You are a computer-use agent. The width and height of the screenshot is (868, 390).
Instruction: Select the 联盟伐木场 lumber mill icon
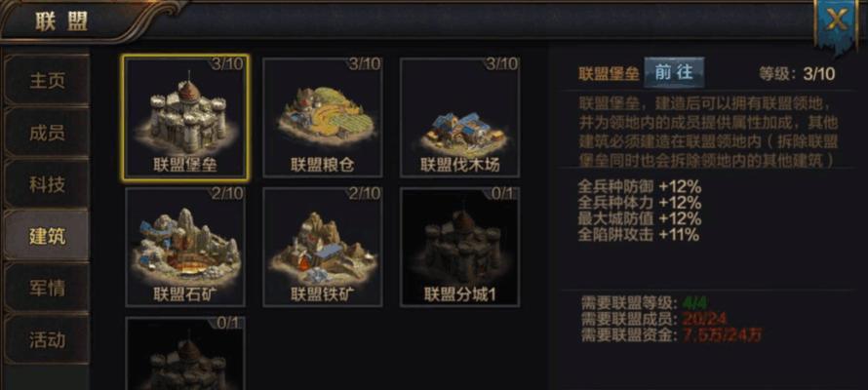tap(459, 117)
